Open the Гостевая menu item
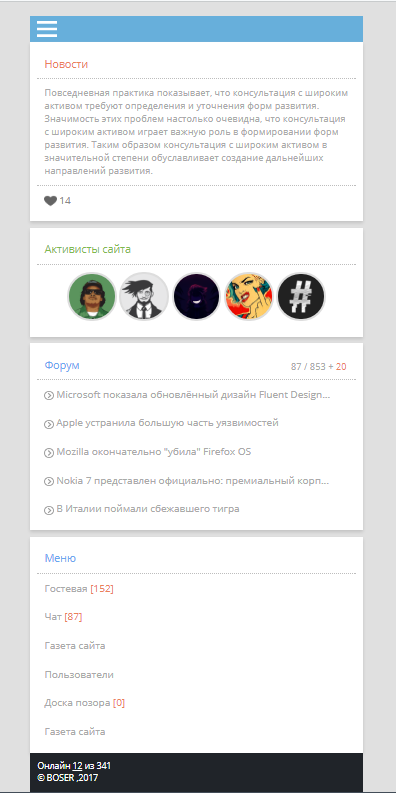396x793 pixels. tap(79, 589)
